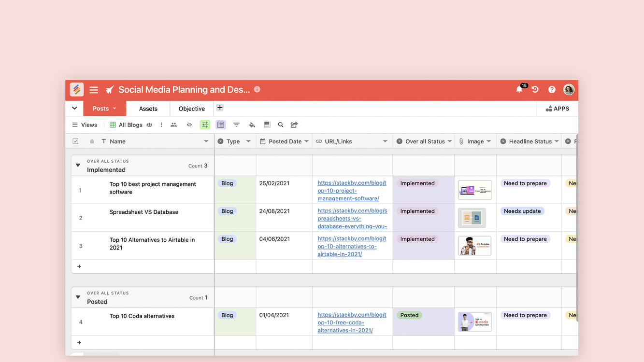Open the Top 10 Coda alternatives link
Image resolution: width=644 pixels, height=362 pixels.
(x=352, y=322)
